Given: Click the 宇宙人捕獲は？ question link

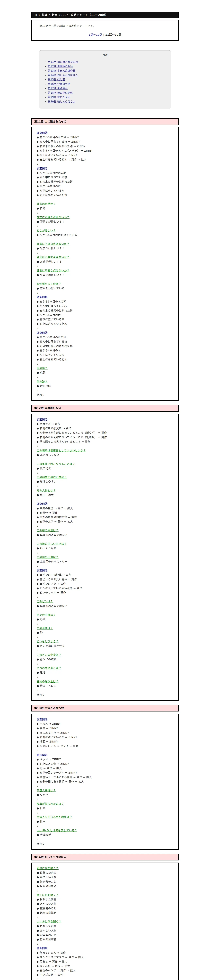Looking at the screenshot, I should click(x=46, y=791).
